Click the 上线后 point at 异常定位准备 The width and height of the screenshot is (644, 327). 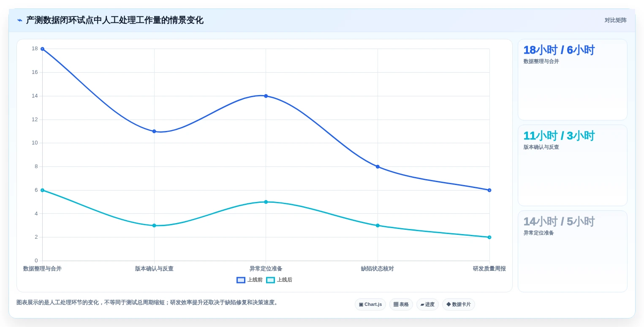point(266,202)
